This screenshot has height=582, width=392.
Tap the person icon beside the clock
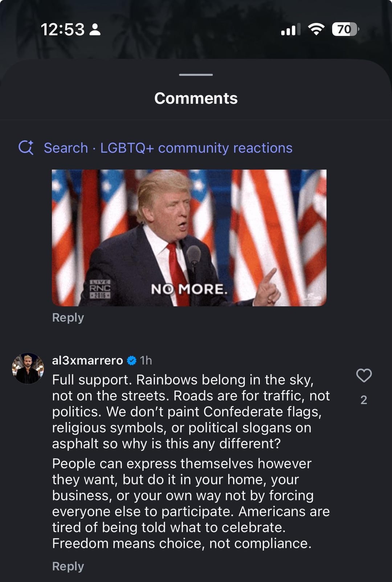[x=95, y=29]
